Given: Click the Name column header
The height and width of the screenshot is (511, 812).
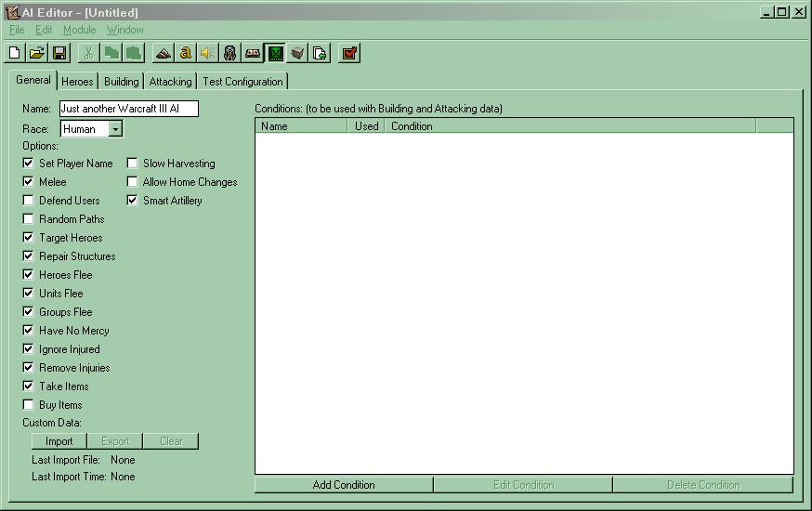Looking at the screenshot, I should [x=301, y=126].
